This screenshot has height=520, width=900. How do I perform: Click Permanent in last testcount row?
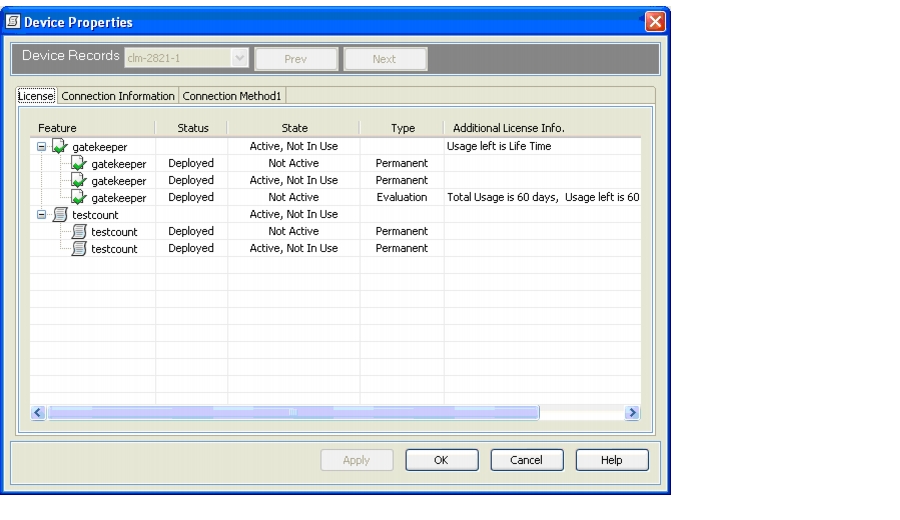402,248
